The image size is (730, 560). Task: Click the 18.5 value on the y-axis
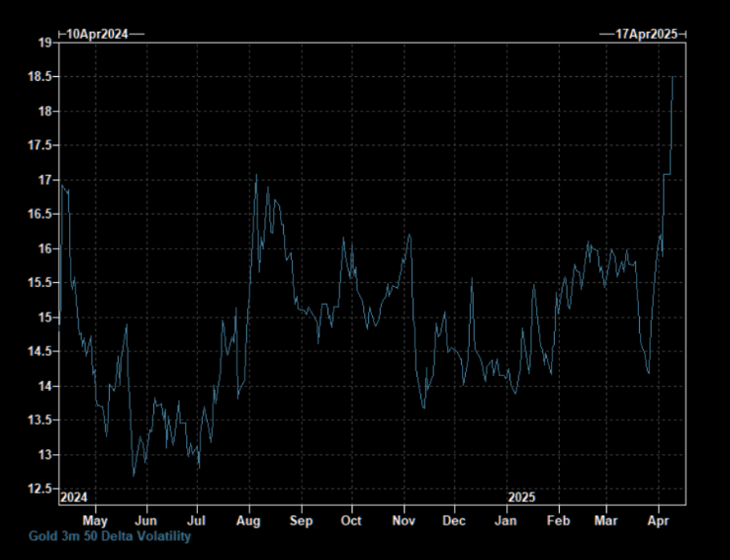click(42, 77)
